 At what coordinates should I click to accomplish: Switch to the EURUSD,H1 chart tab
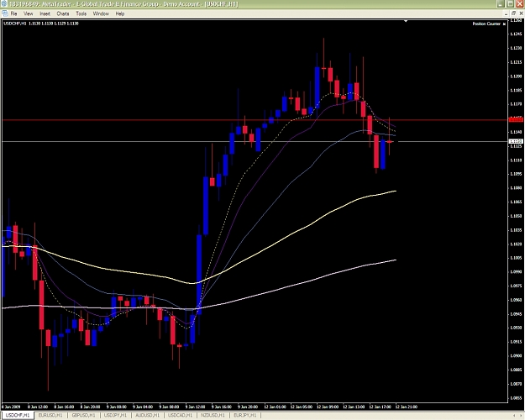click(x=50, y=415)
